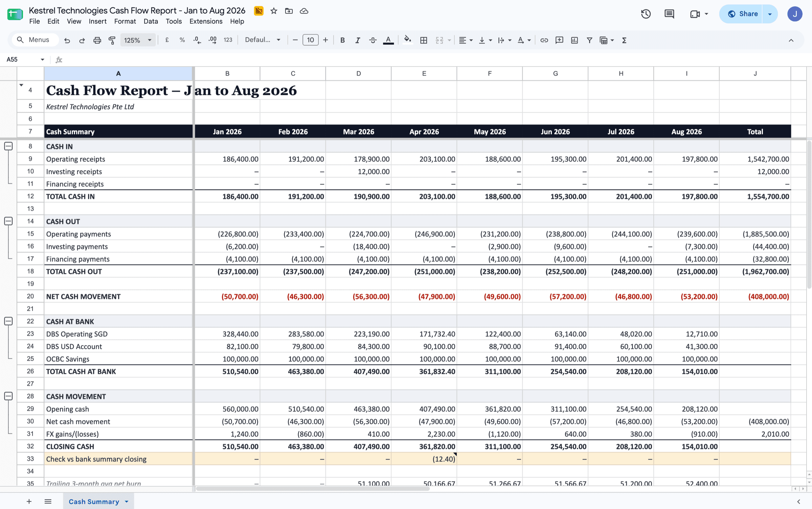Click the font size field
The image size is (812, 509).
coord(310,40)
